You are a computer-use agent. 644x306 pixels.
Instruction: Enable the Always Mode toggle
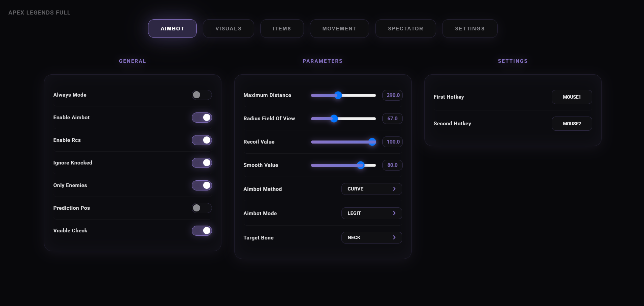coord(202,95)
